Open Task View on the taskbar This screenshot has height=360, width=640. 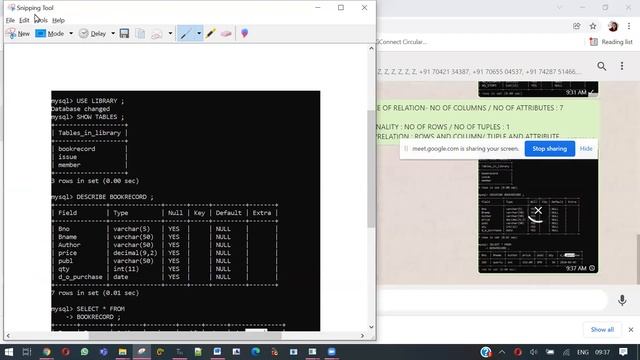tap(27, 352)
